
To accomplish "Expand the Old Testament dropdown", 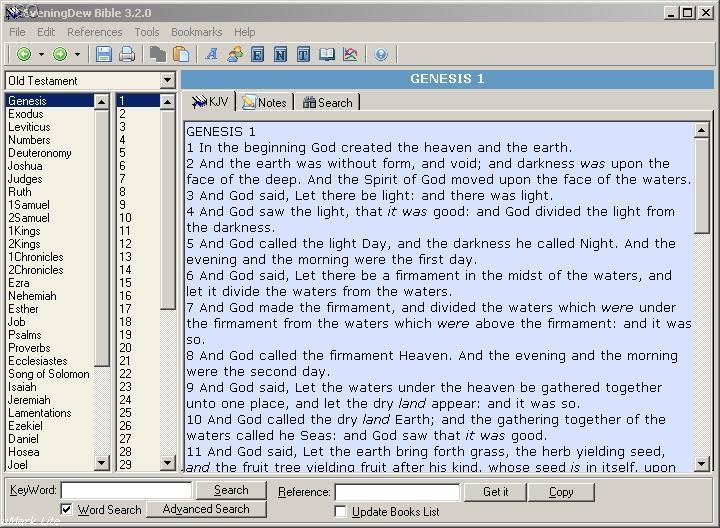I will [168, 80].
